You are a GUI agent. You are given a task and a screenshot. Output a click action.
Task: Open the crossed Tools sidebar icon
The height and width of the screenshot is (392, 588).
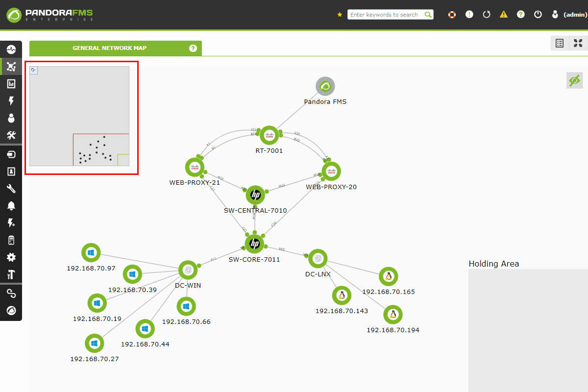point(11,135)
